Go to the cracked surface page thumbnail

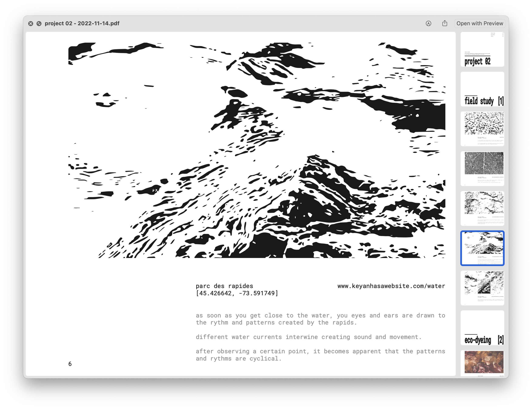point(482,208)
